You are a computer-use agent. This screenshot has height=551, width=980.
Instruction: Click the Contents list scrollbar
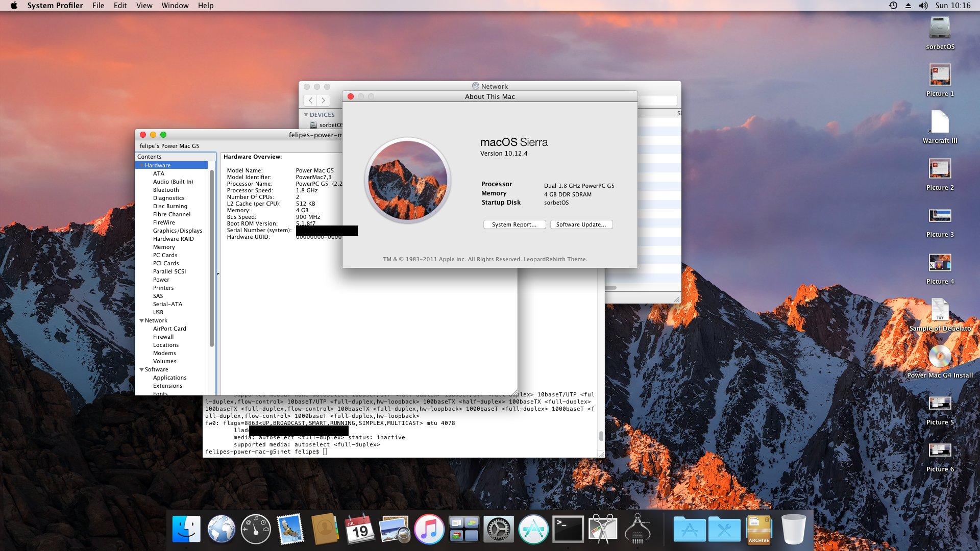pos(212,258)
